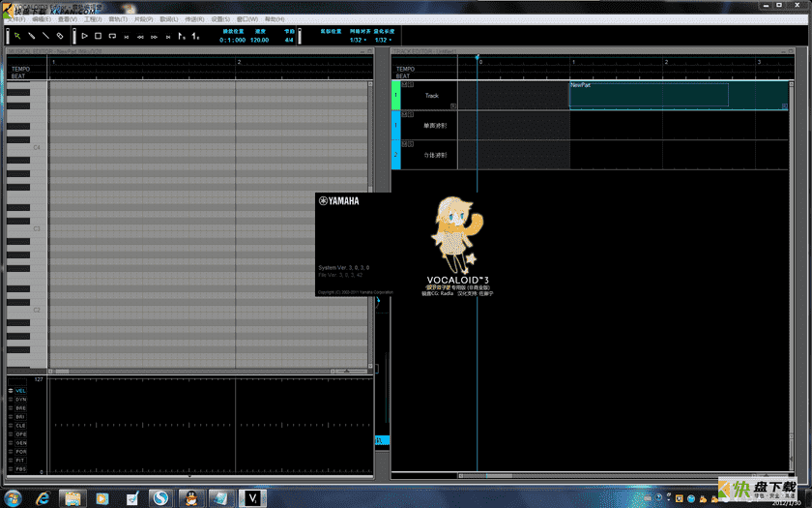Viewport: 812px width, 508px height.
Task: Open Windows Media Player from taskbar
Action: 102,498
